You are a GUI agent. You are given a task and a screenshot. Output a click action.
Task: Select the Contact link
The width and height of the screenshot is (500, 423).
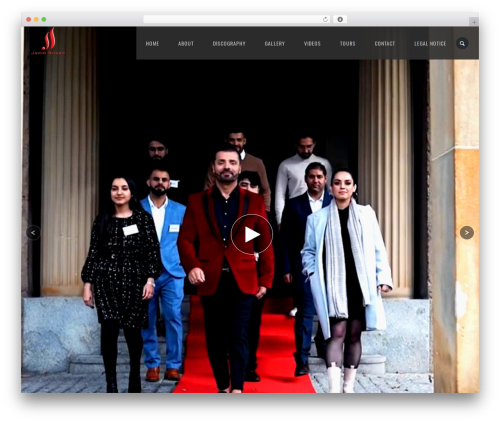[385, 44]
